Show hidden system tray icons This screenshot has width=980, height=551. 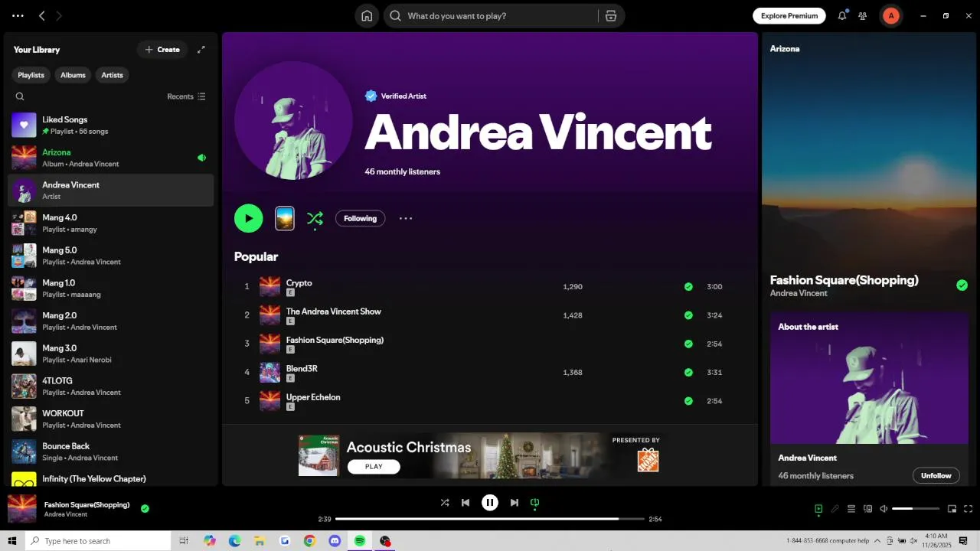(877, 541)
